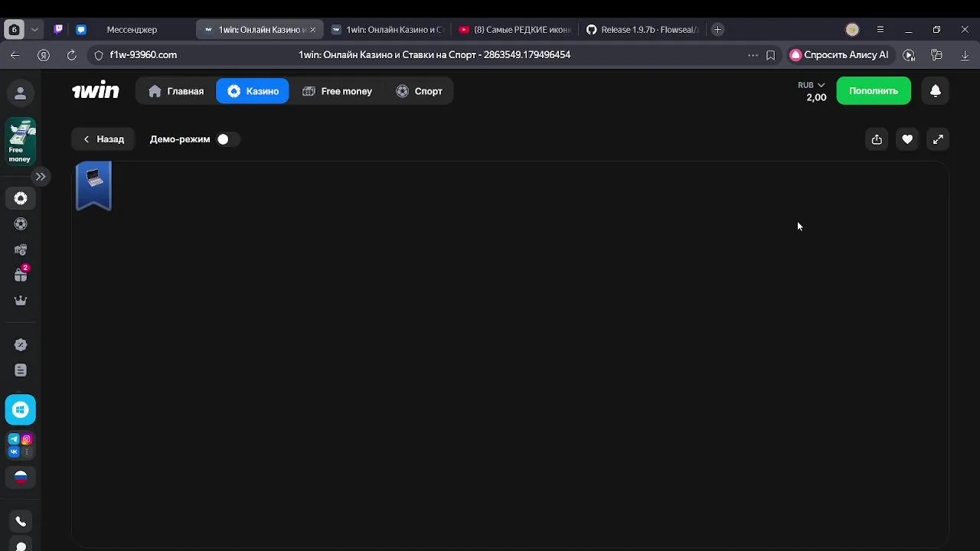Image resolution: width=980 pixels, height=551 pixels.
Task: Open the Free money promo tile in sidebar
Action: coord(21,142)
